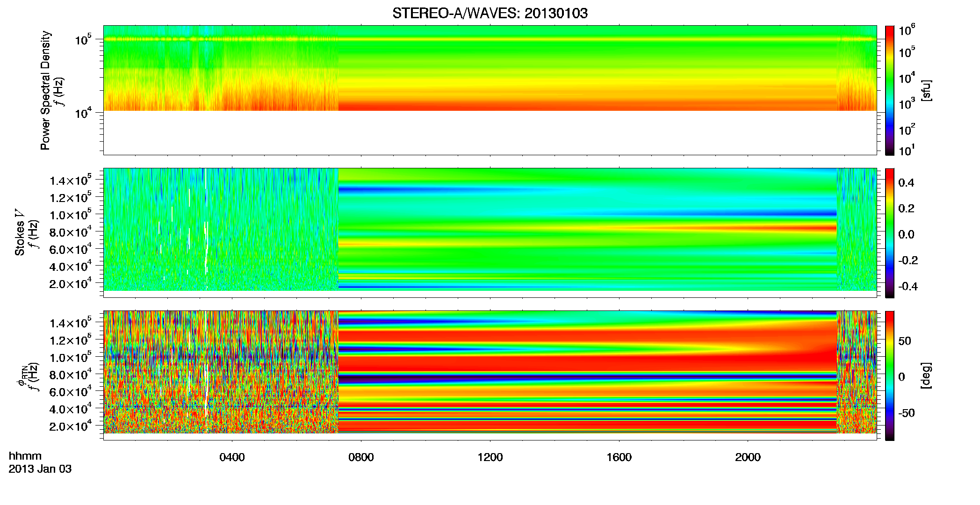980x505 pixels.
Task: Click the 4.0×10^4 tick on φRTN axis
Action: pos(71,409)
